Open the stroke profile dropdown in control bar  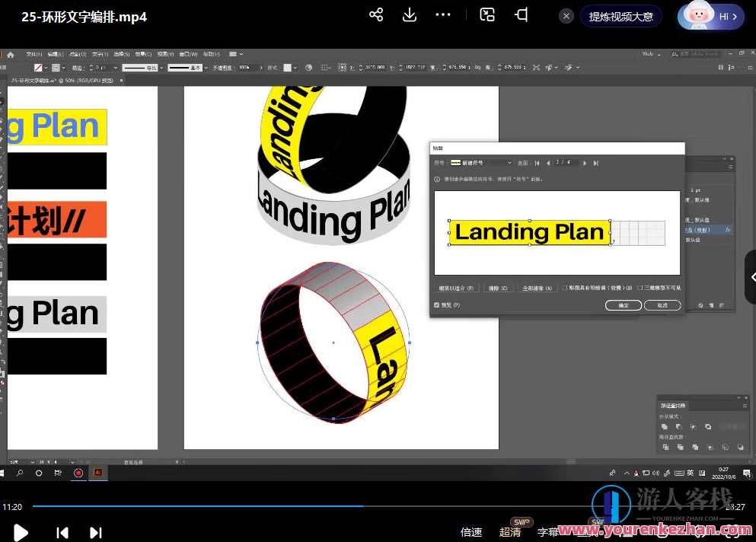[x=160, y=68]
